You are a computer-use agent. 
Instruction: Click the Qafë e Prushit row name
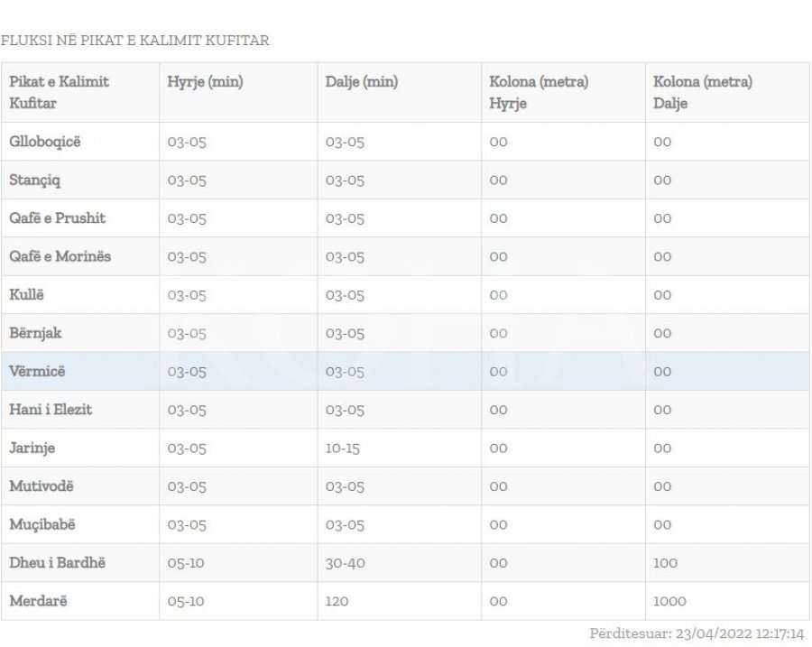click(57, 218)
